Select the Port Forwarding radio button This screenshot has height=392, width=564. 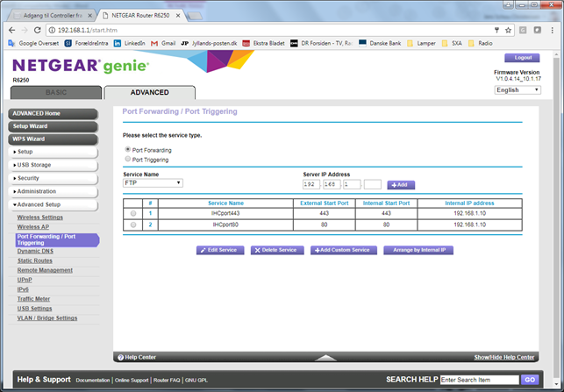(127, 150)
